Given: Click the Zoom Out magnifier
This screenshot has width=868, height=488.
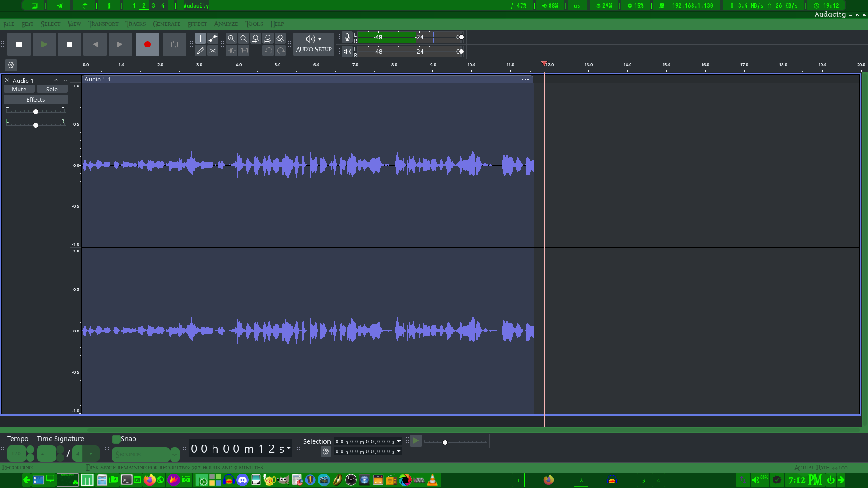Looking at the screenshot, I should tap(243, 38).
